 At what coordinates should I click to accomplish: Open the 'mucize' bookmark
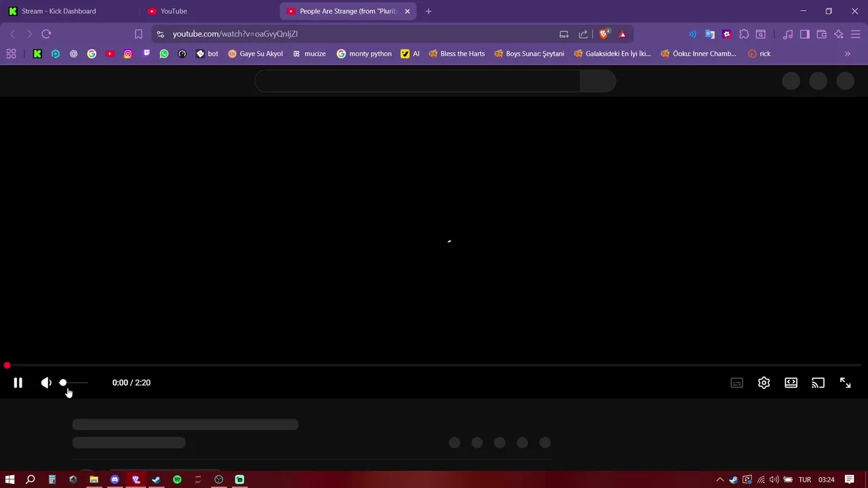tap(309, 54)
